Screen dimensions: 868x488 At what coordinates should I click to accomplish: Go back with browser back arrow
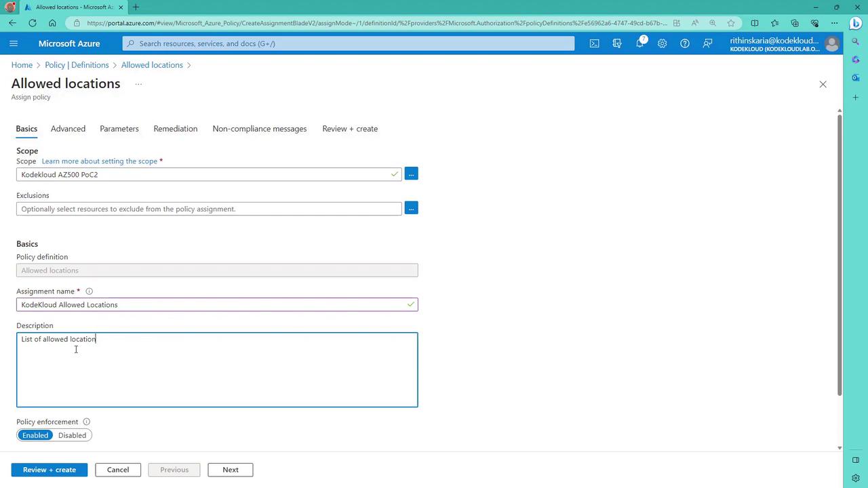click(12, 22)
